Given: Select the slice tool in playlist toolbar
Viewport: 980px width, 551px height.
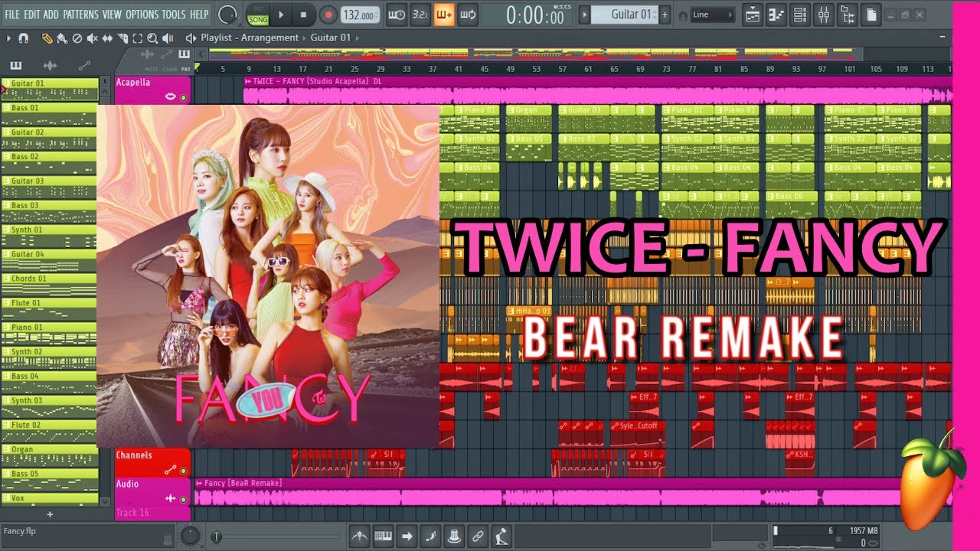Looking at the screenshot, I should pos(122,37).
